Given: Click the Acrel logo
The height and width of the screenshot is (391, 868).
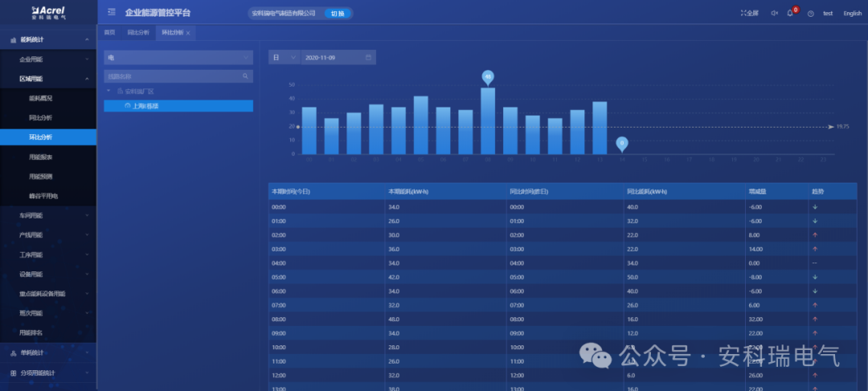Looking at the screenshot, I should tap(48, 12).
